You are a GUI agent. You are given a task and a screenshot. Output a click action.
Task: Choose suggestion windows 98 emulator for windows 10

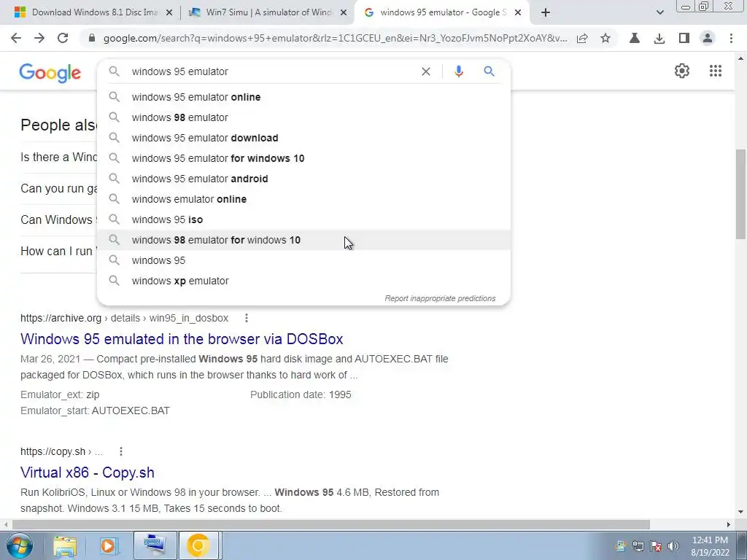coord(304,240)
